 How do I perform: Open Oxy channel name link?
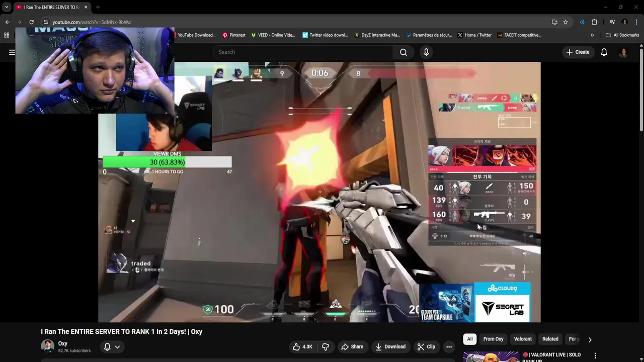coord(63,344)
